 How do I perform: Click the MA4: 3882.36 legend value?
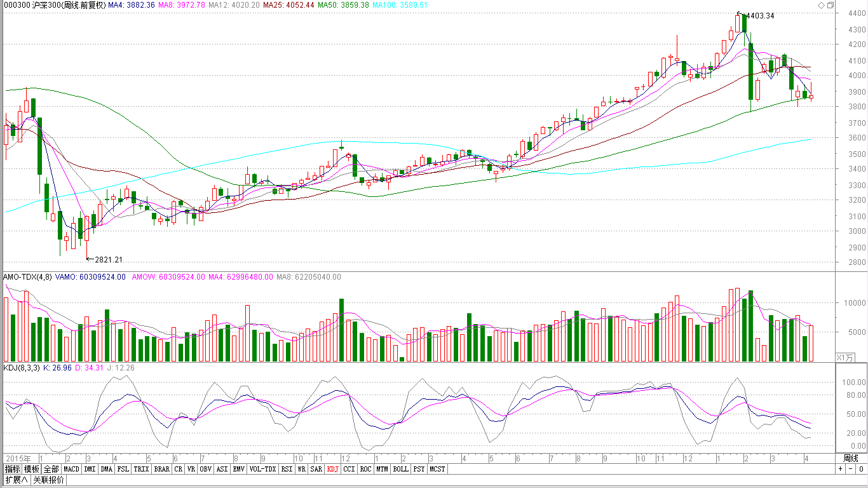[x=132, y=5]
